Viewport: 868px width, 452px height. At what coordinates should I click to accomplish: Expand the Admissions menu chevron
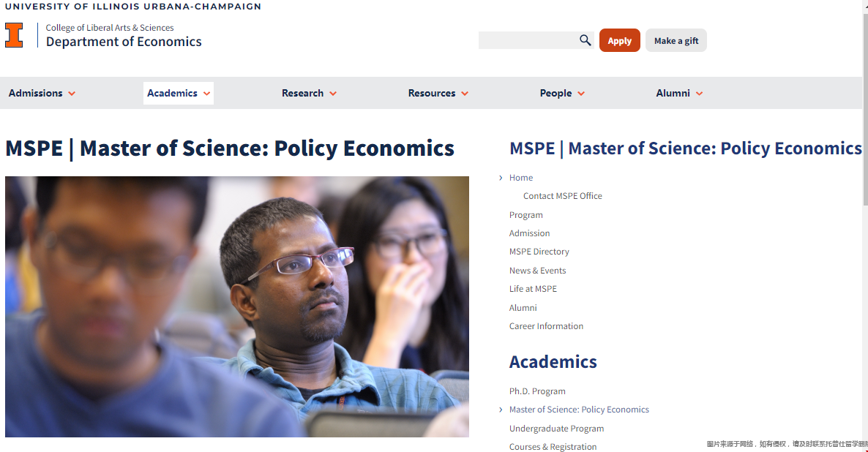click(72, 94)
